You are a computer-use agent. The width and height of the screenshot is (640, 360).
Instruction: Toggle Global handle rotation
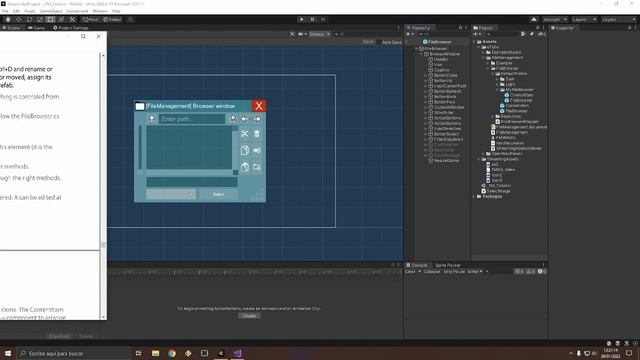(x=112, y=19)
